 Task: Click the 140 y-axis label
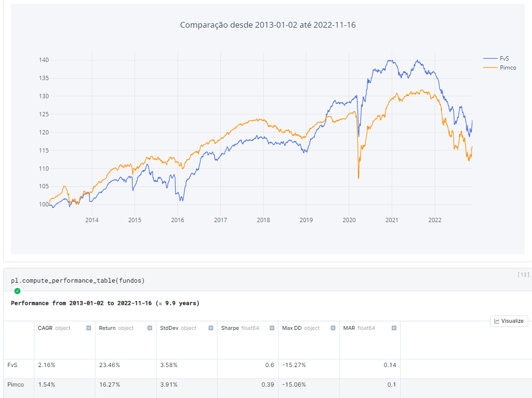pos(44,60)
